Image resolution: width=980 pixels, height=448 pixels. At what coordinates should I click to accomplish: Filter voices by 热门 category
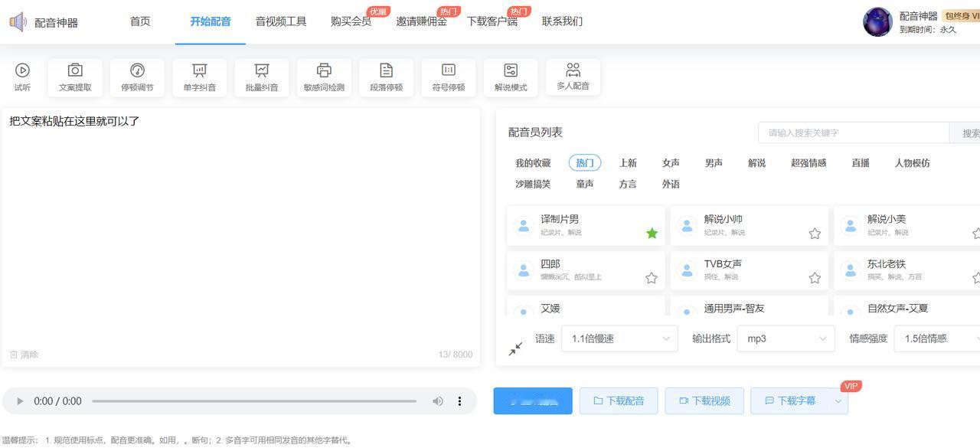[585, 163]
